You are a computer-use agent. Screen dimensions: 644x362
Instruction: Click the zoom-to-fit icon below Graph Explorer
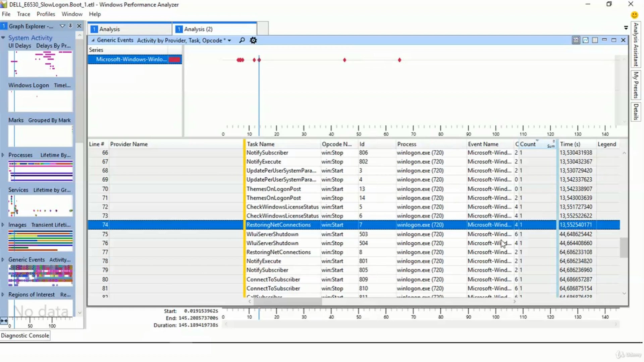4,321
